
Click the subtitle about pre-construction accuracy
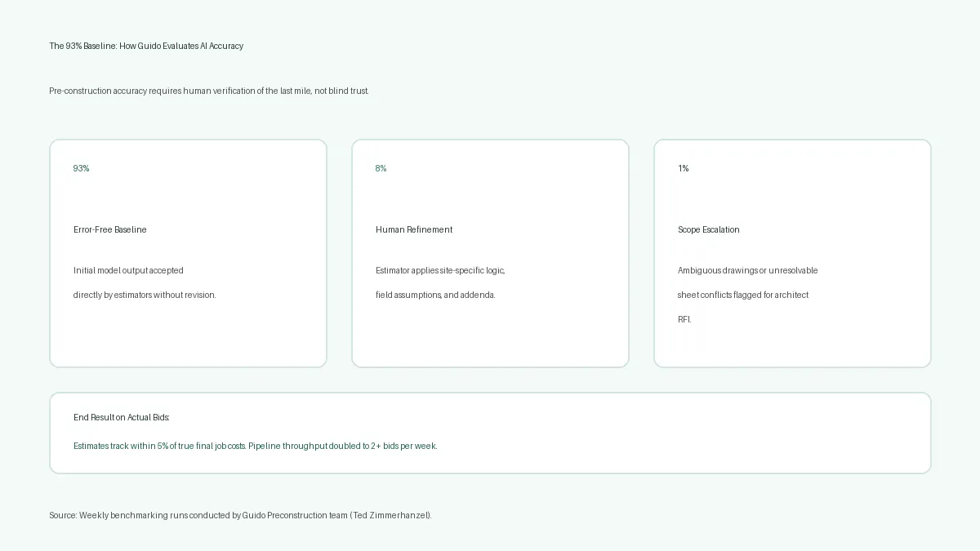tap(209, 91)
